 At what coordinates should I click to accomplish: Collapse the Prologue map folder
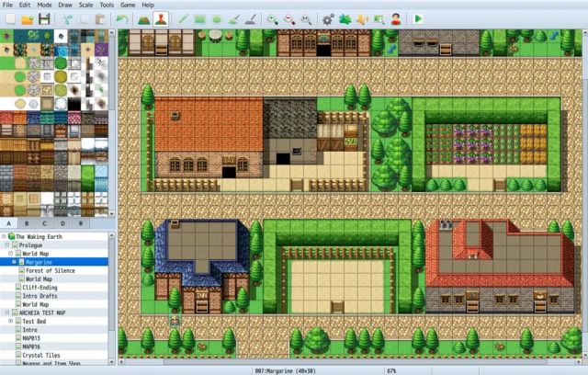tap(8, 245)
